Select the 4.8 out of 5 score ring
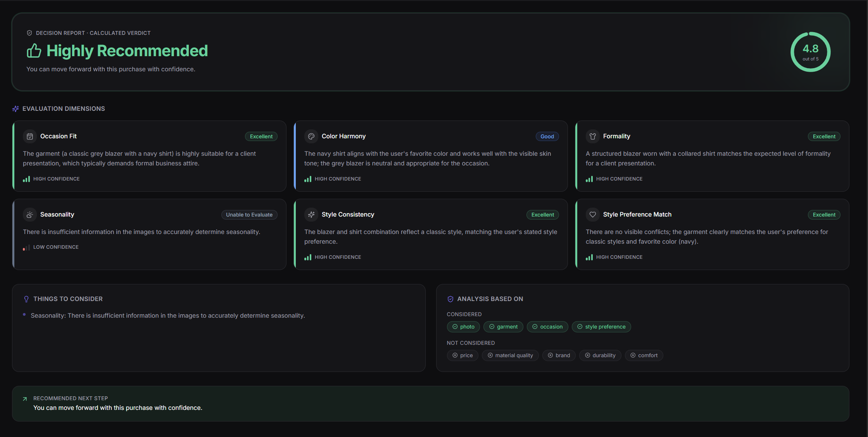868x437 pixels. point(810,52)
